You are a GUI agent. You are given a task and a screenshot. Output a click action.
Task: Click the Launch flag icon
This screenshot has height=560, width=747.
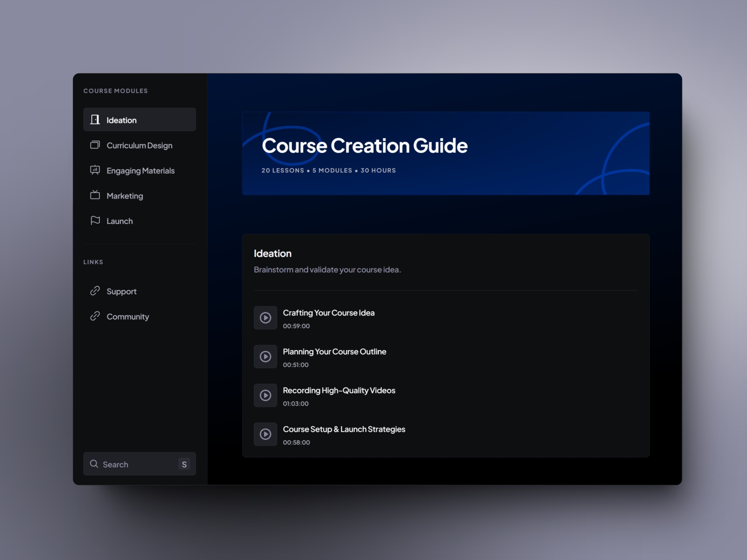tap(95, 220)
